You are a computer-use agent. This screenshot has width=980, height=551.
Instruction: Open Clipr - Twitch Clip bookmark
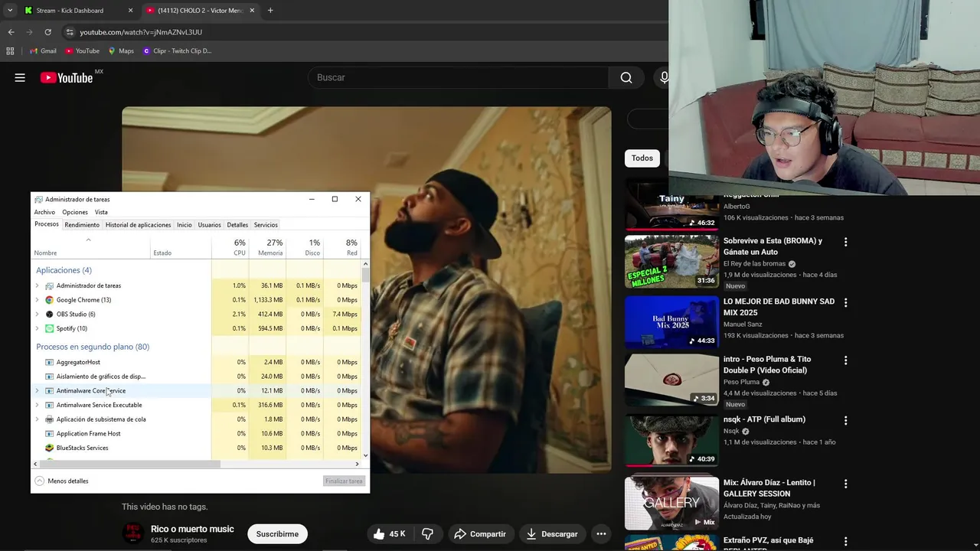click(x=177, y=51)
